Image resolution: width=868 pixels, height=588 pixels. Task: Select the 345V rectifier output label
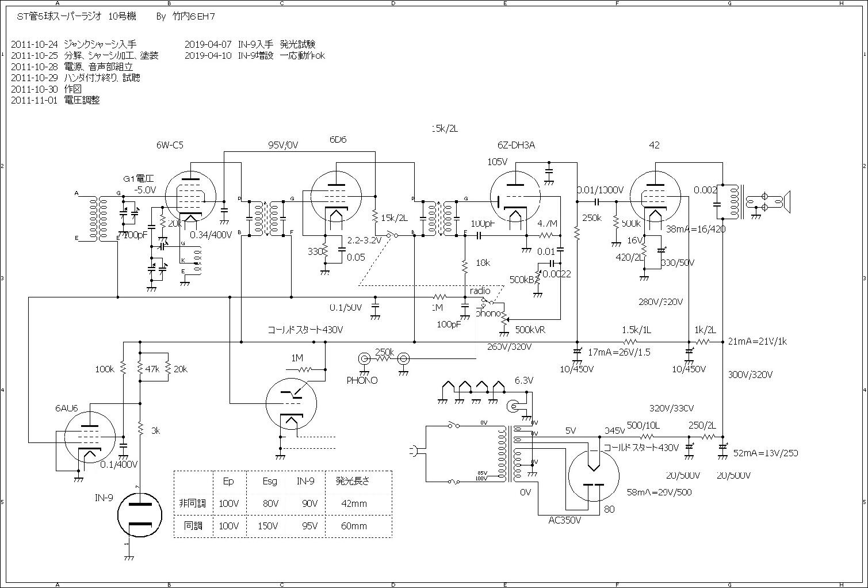pyautogui.click(x=614, y=430)
